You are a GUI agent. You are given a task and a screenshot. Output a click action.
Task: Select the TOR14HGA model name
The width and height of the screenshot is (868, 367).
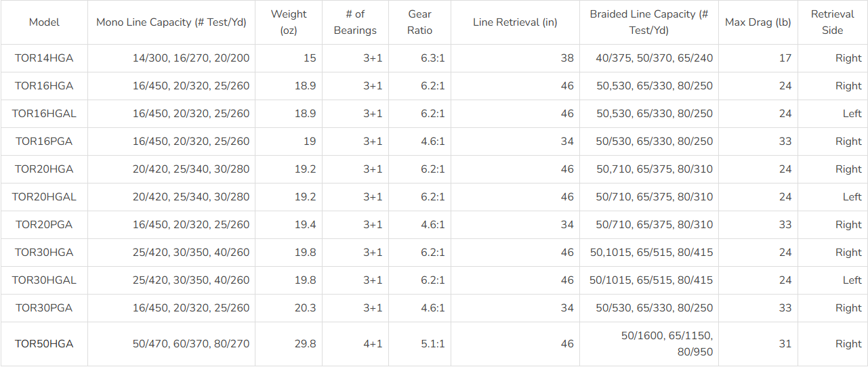[x=44, y=58]
